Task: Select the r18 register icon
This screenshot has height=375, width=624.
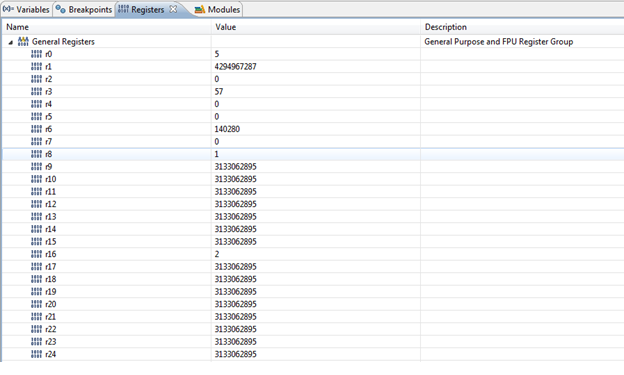Action: click(x=36, y=279)
